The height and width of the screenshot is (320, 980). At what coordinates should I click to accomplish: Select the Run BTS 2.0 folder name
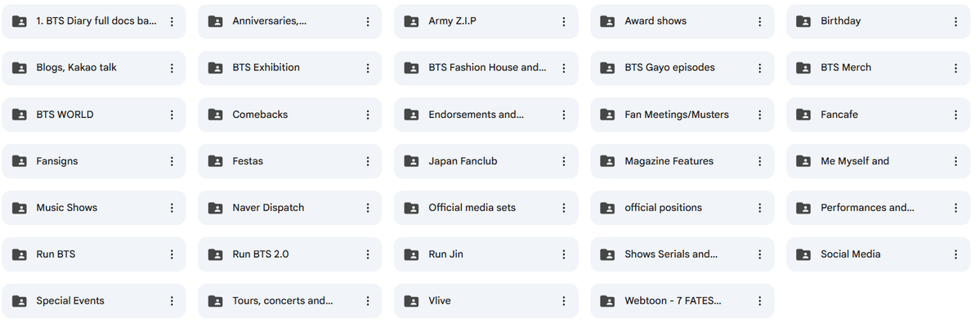tap(261, 255)
